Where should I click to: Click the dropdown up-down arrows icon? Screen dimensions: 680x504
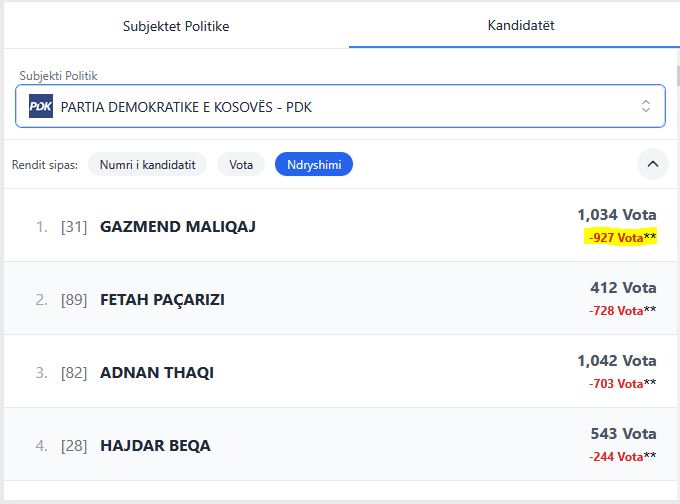646,106
